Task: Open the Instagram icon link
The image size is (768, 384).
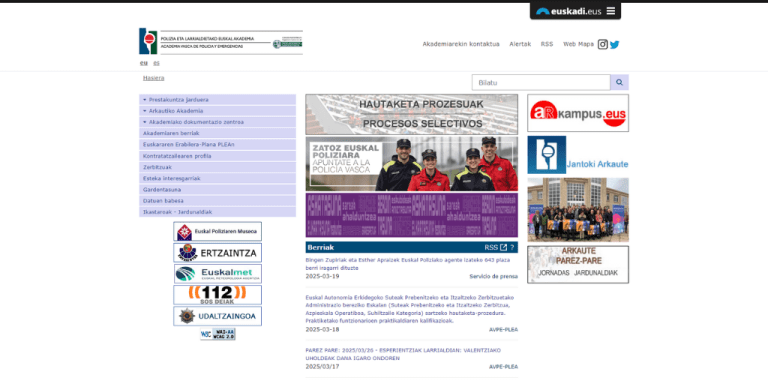Action: pos(602,45)
